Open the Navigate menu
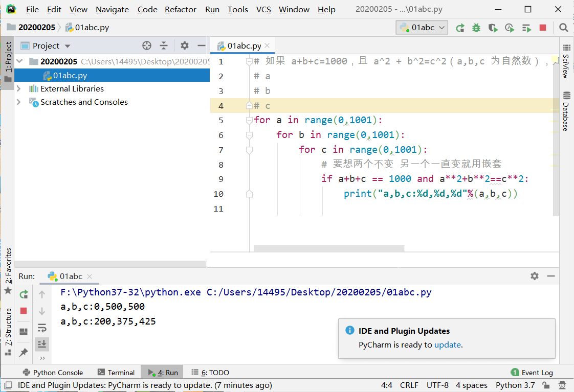574x392 pixels. point(112,10)
